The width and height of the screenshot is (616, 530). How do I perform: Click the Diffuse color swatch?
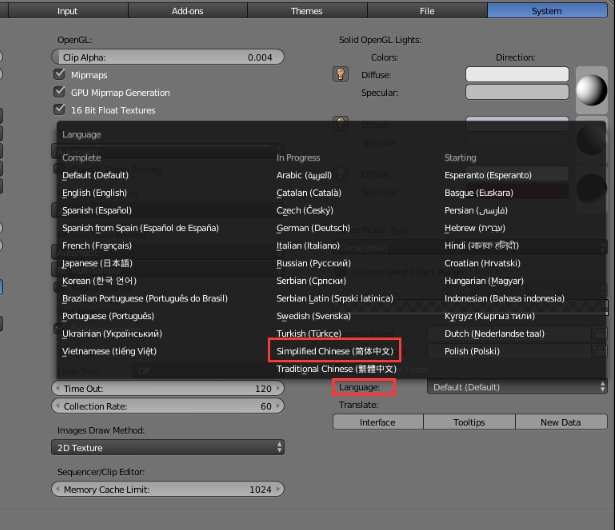coord(517,74)
